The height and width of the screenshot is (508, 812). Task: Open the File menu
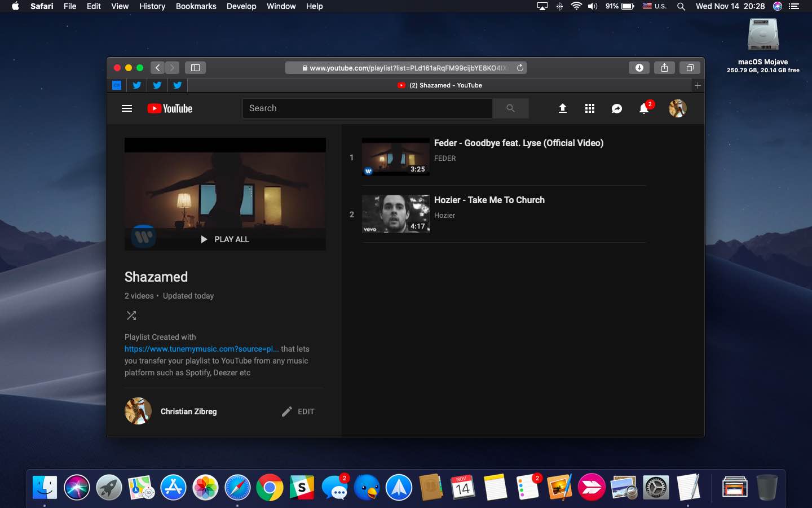(x=70, y=6)
